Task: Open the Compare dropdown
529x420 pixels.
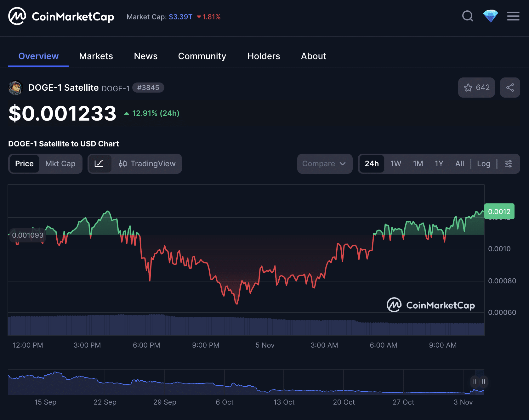Action: 324,164
